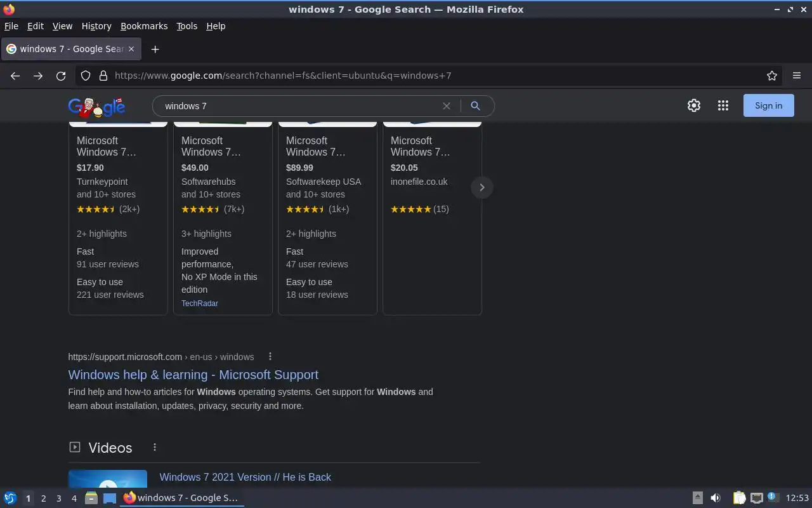Open the file manager in taskbar
The image size is (812, 508).
pos(91,498)
